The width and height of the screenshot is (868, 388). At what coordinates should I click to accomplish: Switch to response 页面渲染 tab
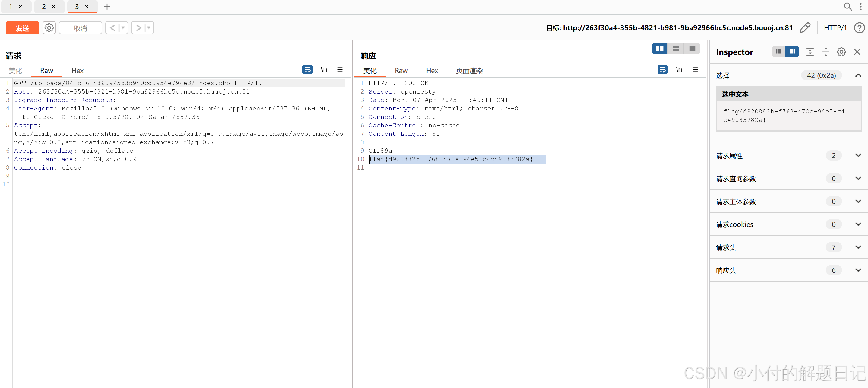(x=469, y=71)
